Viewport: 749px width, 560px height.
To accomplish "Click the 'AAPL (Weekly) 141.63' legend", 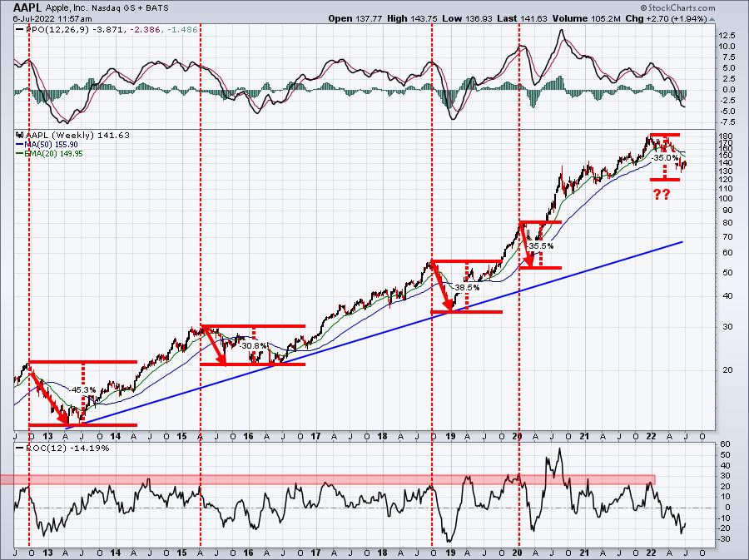I will (x=77, y=136).
